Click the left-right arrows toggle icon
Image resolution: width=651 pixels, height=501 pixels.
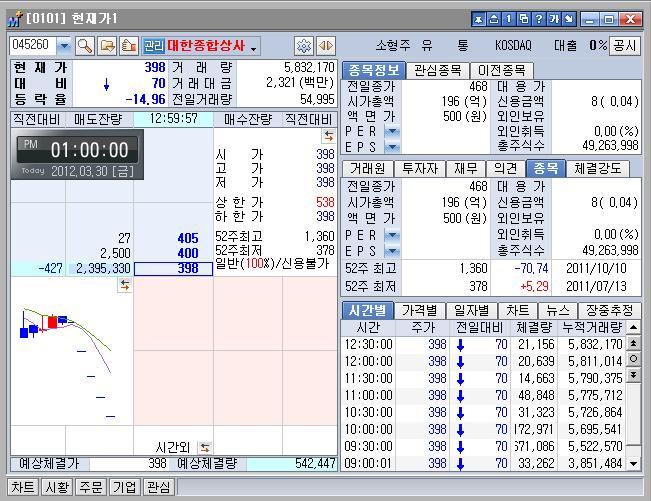(326, 46)
